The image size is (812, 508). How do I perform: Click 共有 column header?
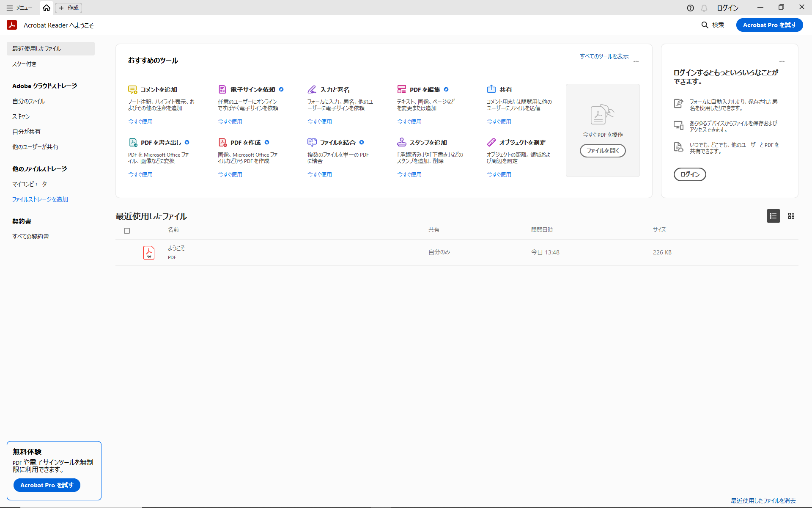coord(434,229)
